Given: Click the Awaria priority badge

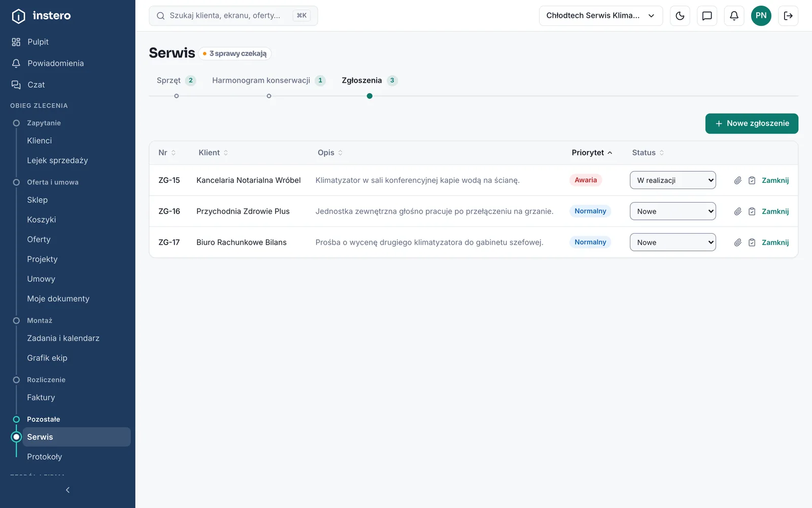Looking at the screenshot, I should [586, 180].
